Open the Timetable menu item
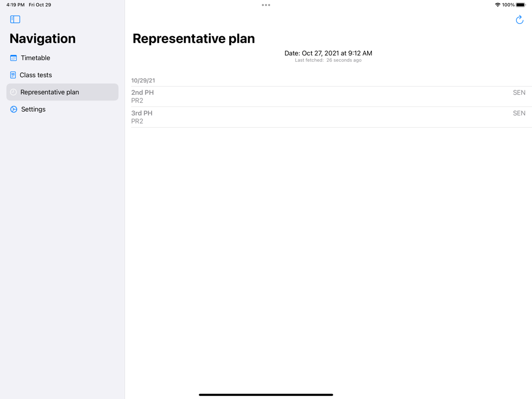This screenshot has height=399, width=532. [36, 58]
